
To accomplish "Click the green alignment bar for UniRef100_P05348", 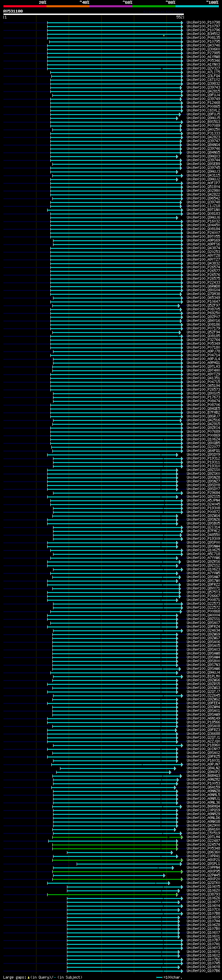I will 116,848.
